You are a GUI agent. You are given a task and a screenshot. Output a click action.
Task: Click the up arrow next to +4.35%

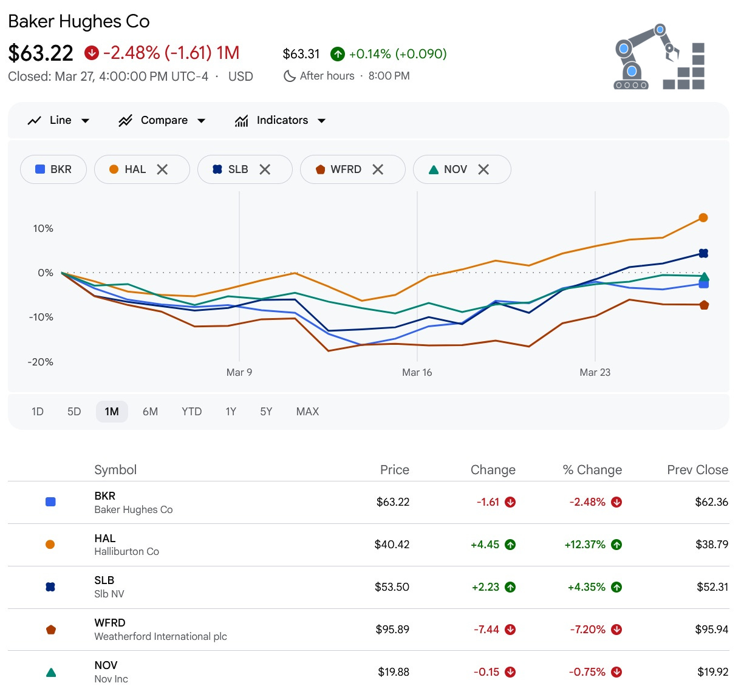coord(616,587)
